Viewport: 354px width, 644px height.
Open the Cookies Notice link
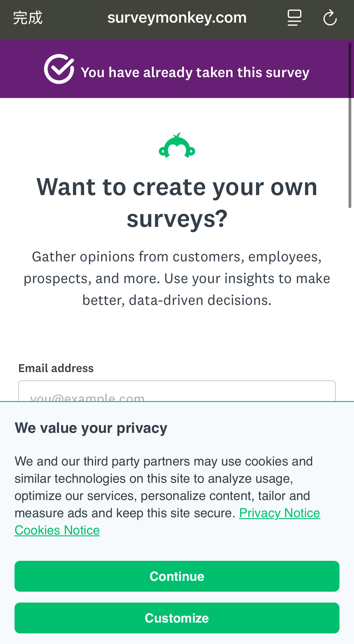coord(57,530)
